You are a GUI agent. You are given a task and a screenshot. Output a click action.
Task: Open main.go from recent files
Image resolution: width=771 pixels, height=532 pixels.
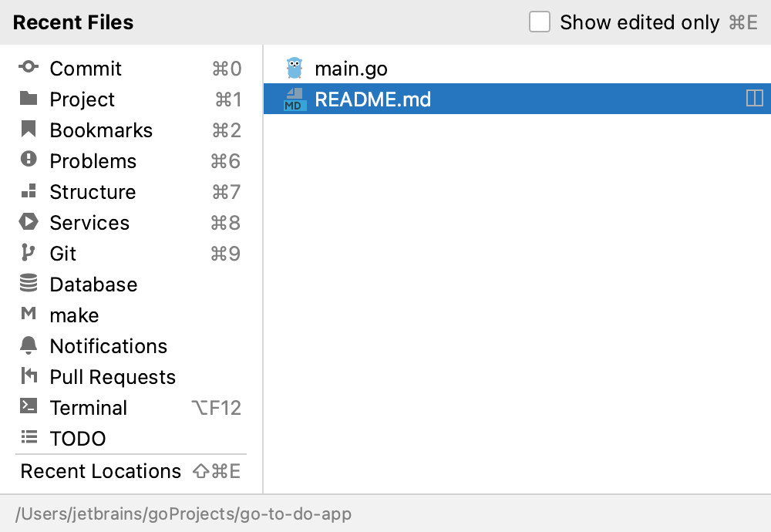[x=351, y=69]
